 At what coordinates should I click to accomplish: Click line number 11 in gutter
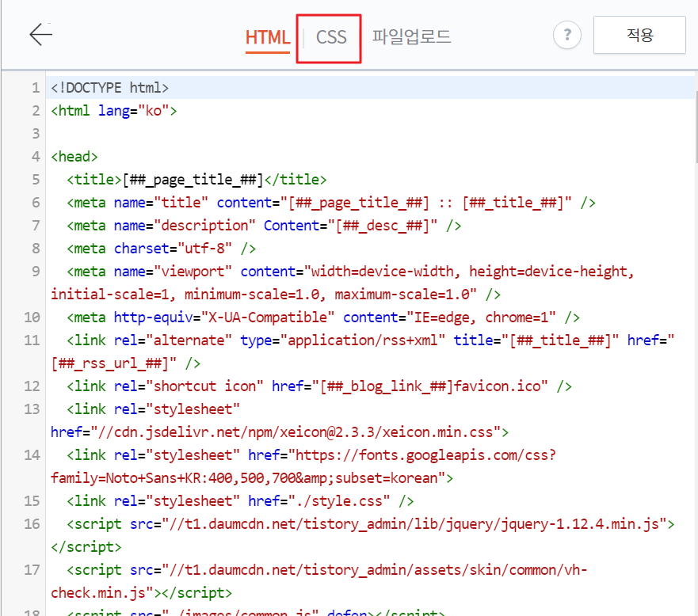tap(32, 340)
